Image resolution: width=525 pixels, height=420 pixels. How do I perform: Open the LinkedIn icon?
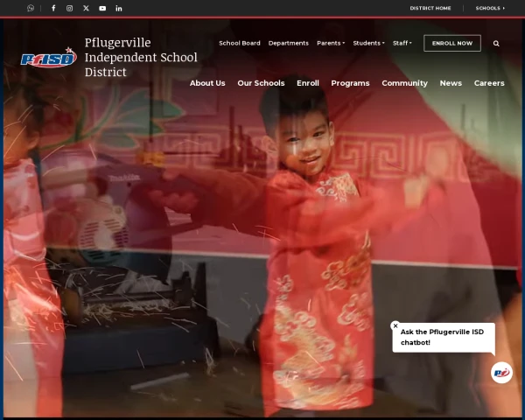pyautogui.click(x=119, y=9)
